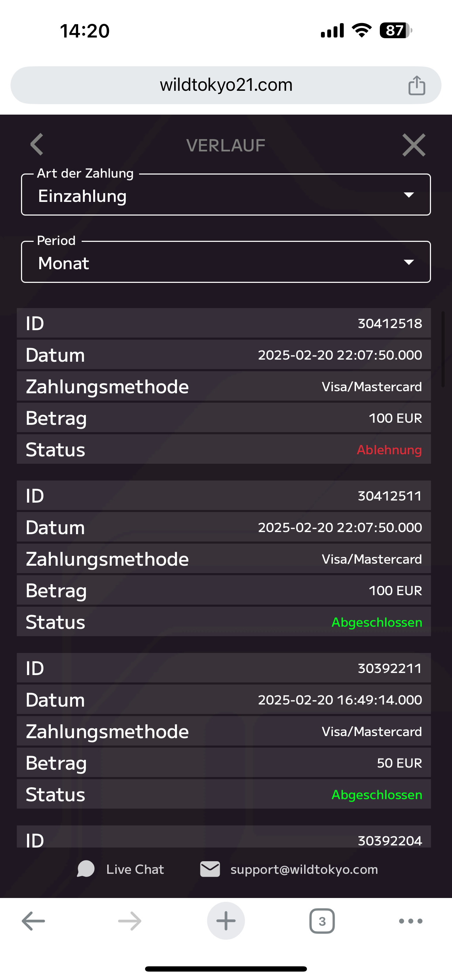Email support@wildtokyo.com
This screenshot has height=980, width=452.
click(304, 869)
